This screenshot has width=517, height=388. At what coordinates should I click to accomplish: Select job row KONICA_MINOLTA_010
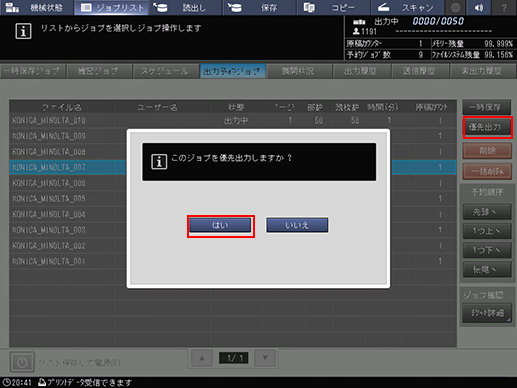(233, 120)
